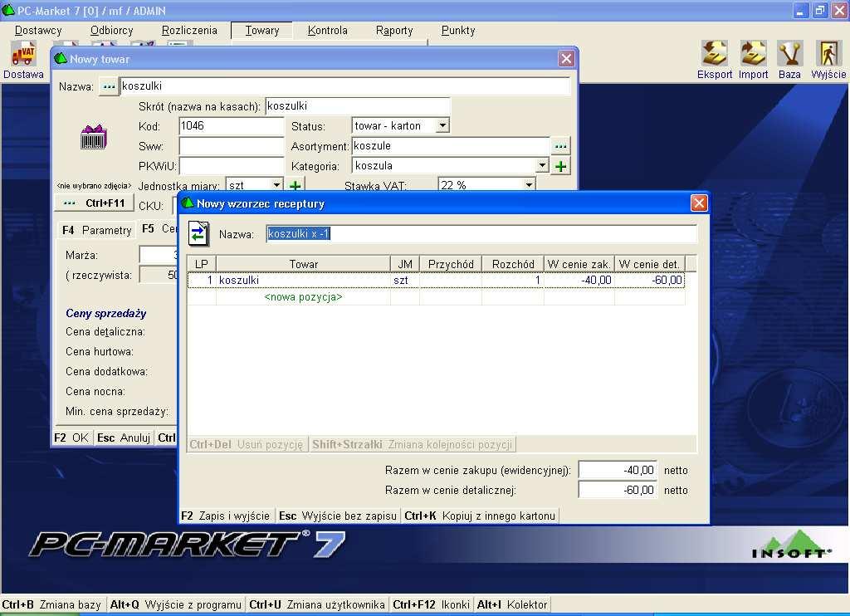Click F2 OK in Nowy towar window

(71, 438)
